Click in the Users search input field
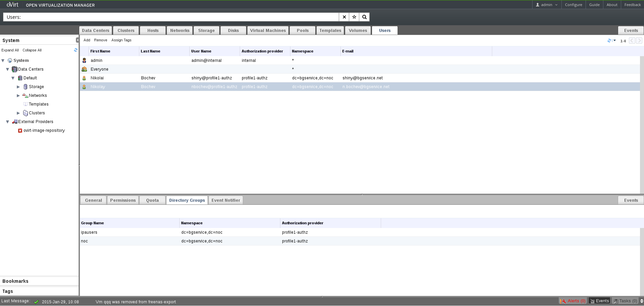Image resolution: width=644 pixels, height=306 pixels. click(x=178, y=17)
